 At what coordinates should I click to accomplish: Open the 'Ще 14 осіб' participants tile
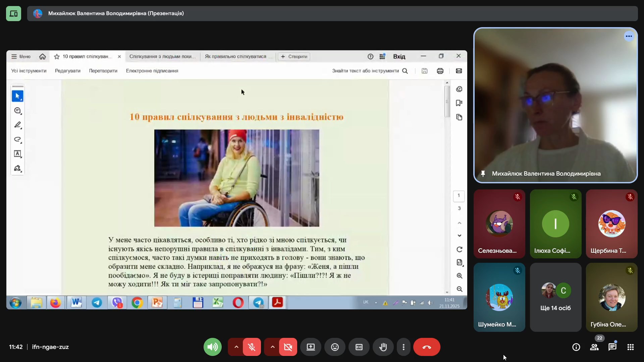point(555,297)
